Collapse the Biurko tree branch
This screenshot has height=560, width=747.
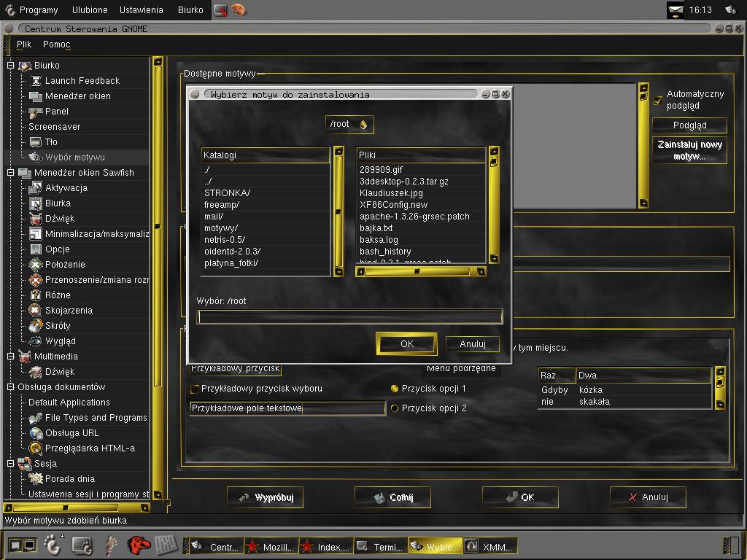tap(10, 65)
